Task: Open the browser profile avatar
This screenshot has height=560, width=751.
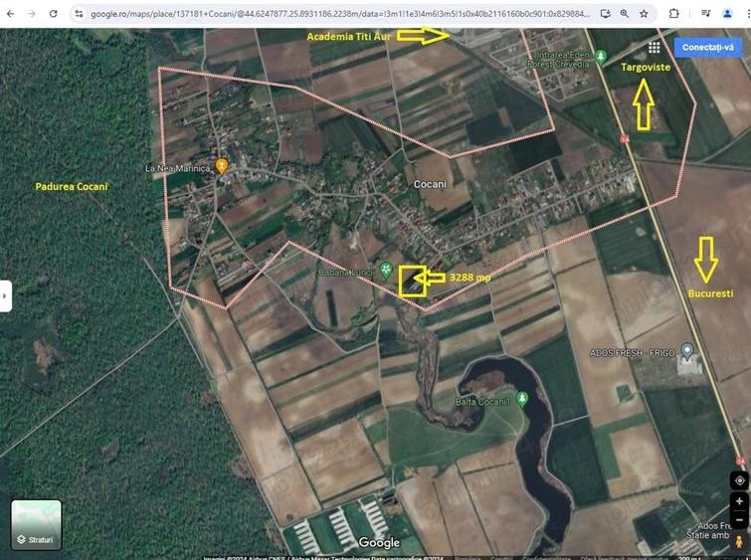Action: click(727, 14)
